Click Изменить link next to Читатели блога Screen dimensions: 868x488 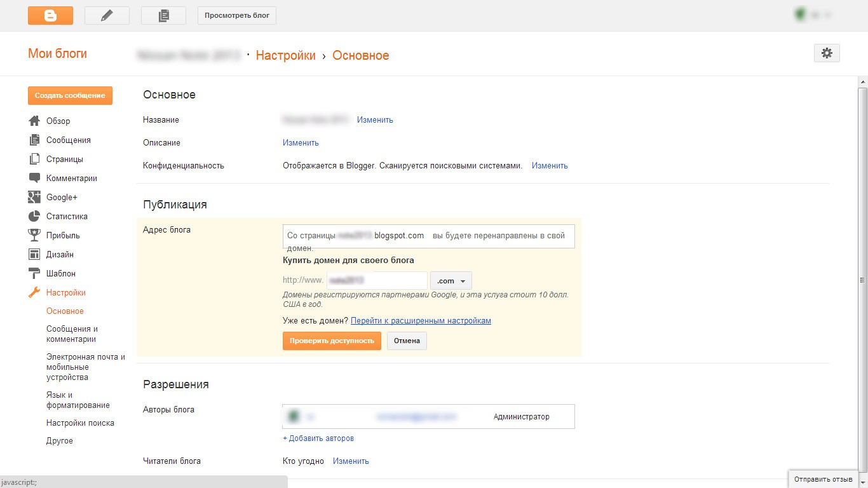351,461
